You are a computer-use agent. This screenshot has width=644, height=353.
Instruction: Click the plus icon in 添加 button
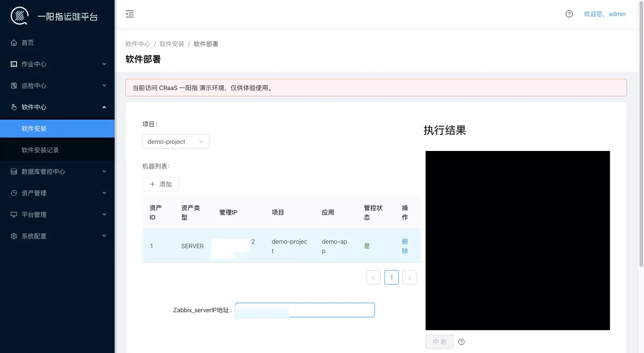tap(153, 184)
